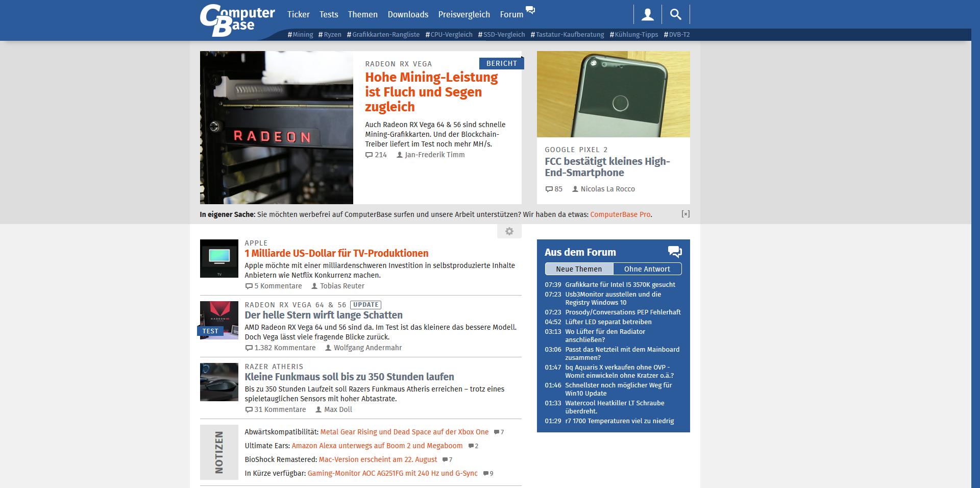This screenshot has width=980, height=488.
Task: Open forum thread Prosody/Conversations PEP Fehlerhaft
Action: [623, 312]
